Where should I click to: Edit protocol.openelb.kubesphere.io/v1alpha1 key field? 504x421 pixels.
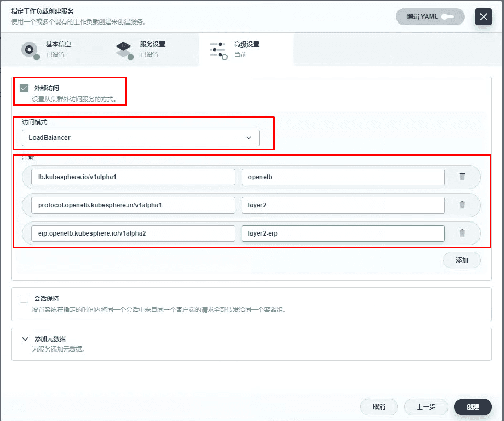click(133, 205)
